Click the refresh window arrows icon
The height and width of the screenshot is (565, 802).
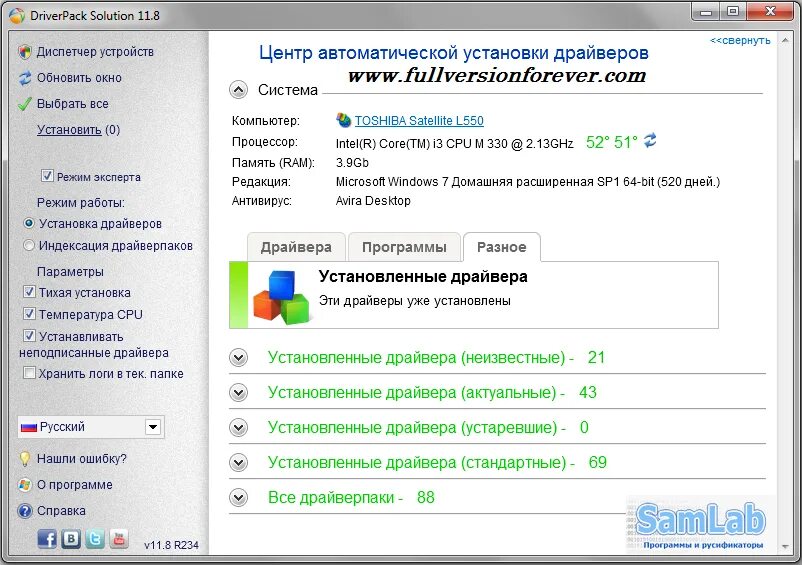click(x=25, y=78)
